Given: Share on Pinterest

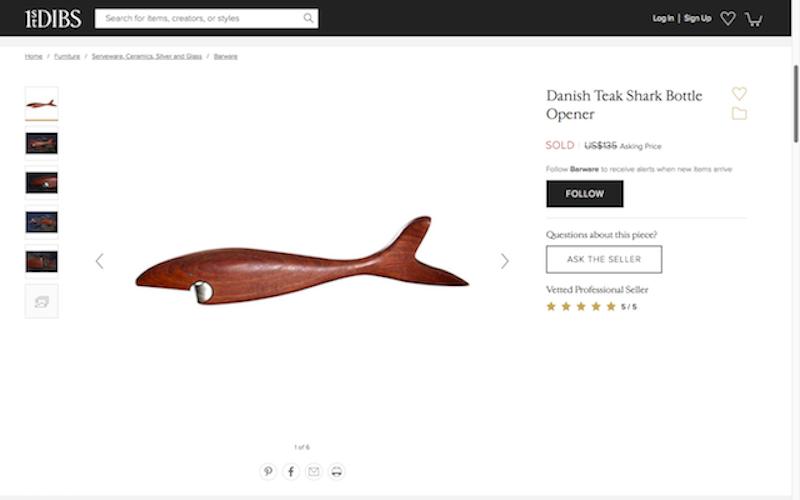Looking at the screenshot, I should (268, 471).
